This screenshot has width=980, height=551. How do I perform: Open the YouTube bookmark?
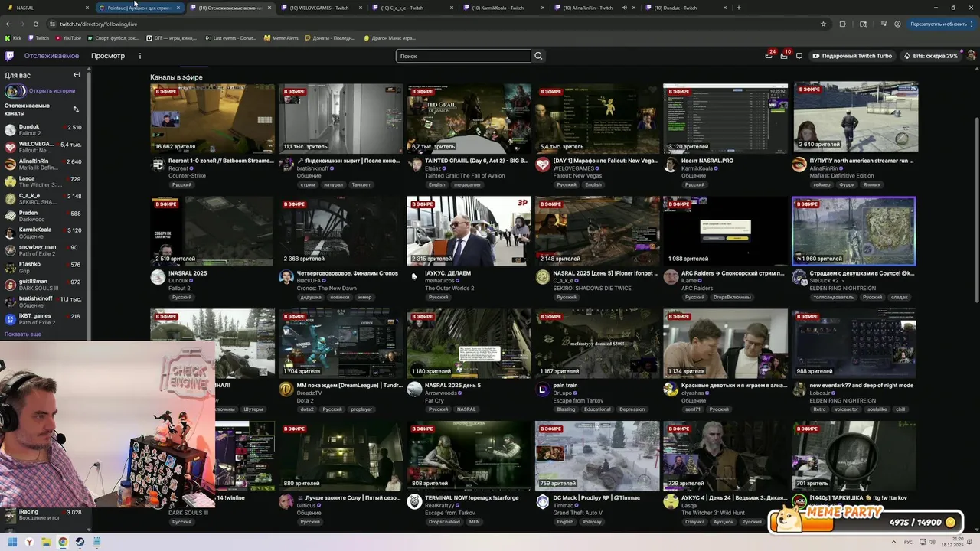click(x=68, y=37)
